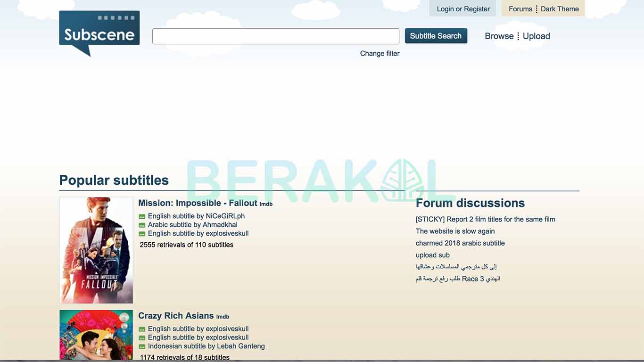Click the Subtitle Search button
The width and height of the screenshot is (644, 362).
[x=436, y=36]
